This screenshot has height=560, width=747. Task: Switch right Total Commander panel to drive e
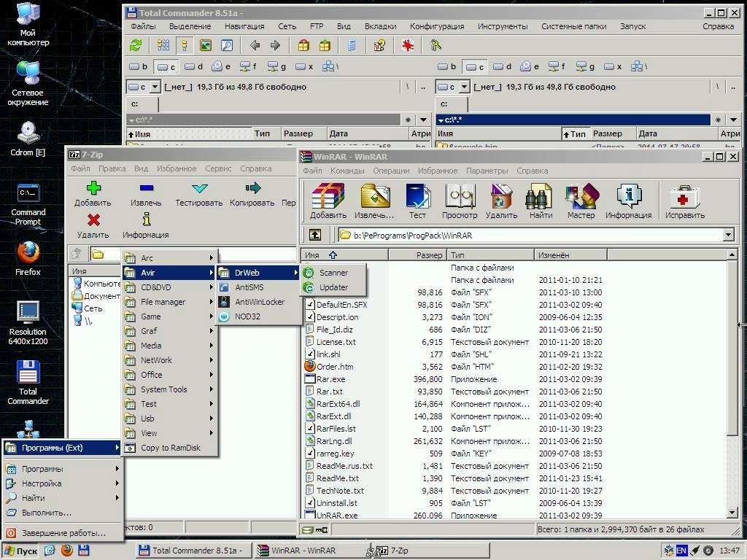click(x=530, y=66)
